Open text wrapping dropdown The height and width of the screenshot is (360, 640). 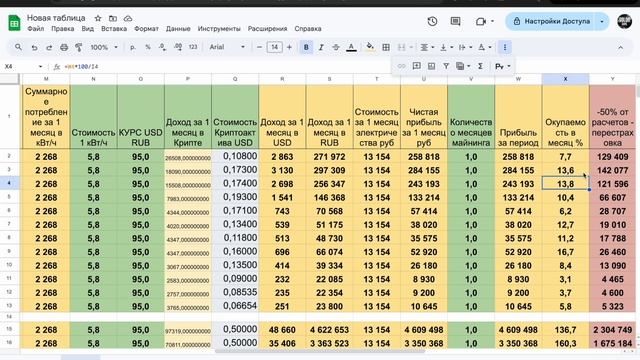(x=465, y=47)
